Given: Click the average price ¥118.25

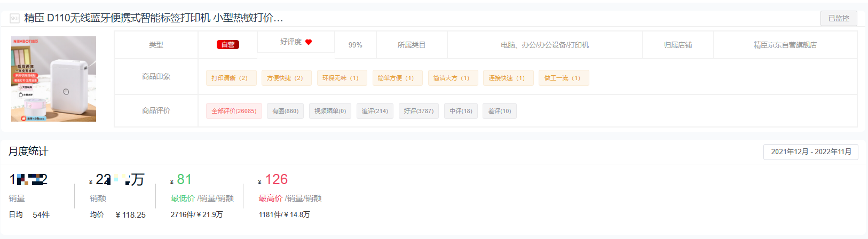Looking at the screenshot, I should [130, 214].
